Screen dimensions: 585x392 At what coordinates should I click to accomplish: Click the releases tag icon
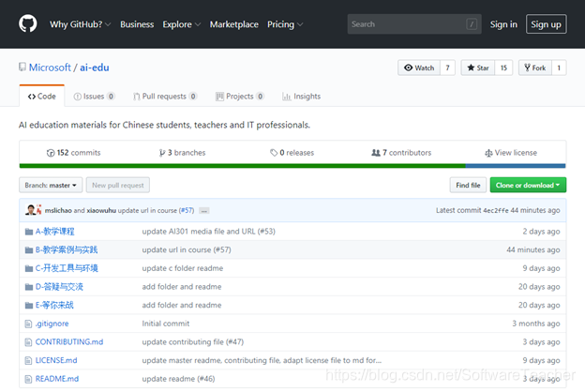tap(274, 153)
